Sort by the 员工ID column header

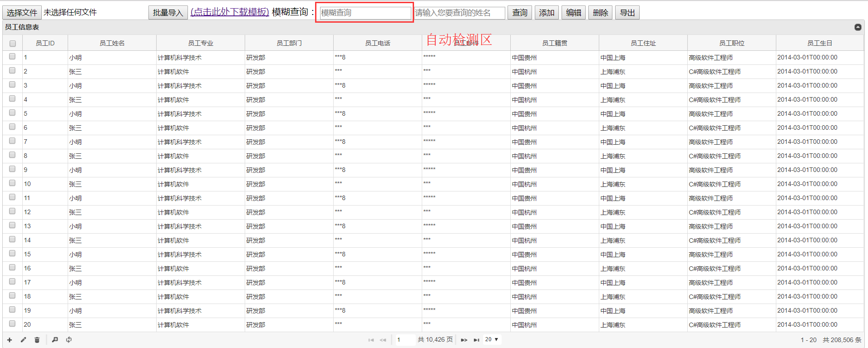tap(45, 43)
